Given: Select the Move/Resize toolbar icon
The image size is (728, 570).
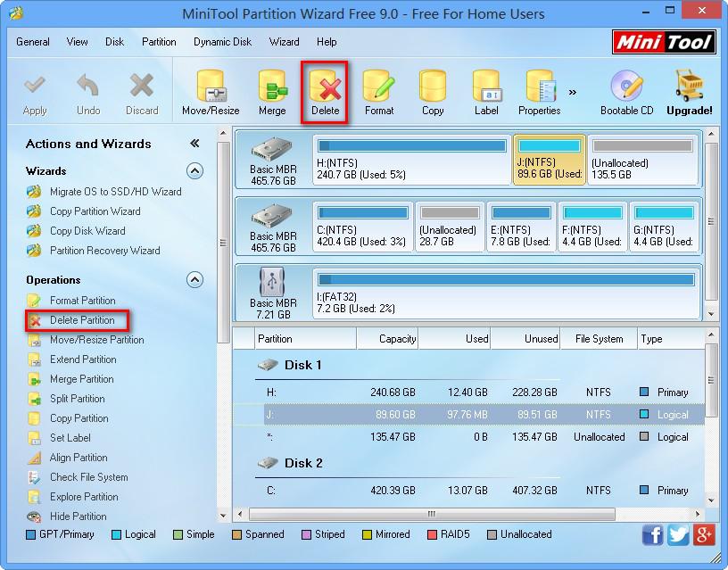Looking at the screenshot, I should pyautogui.click(x=210, y=89).
